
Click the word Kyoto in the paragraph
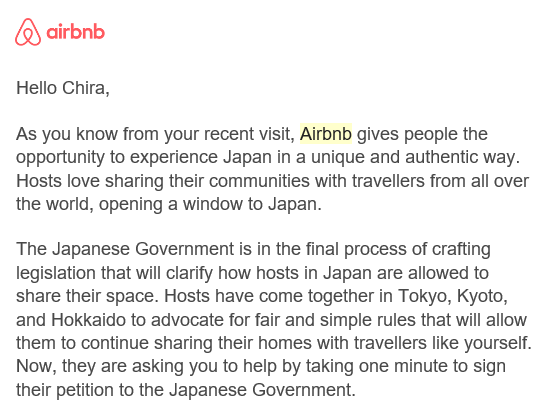click(482, 297)
